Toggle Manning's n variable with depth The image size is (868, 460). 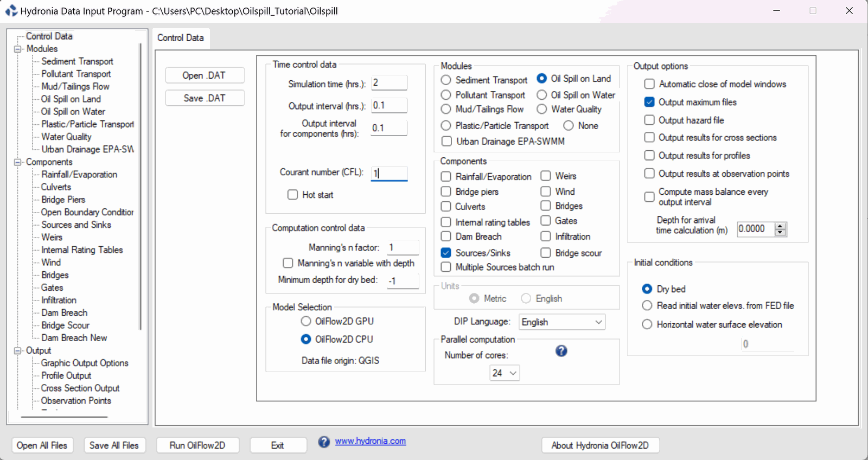coord(288,263)
